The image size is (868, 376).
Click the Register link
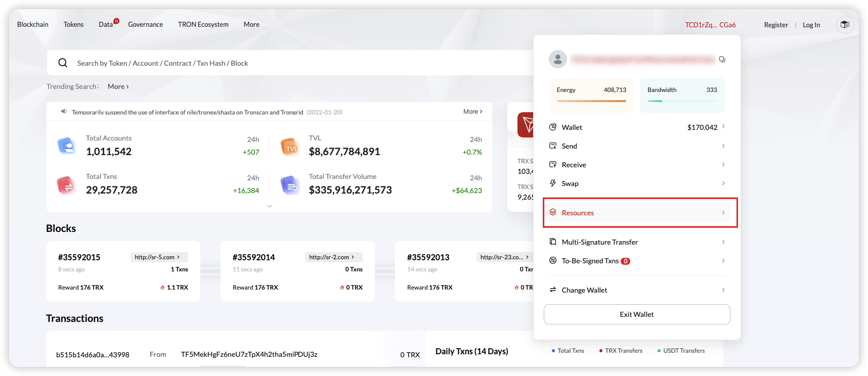coord(776,25)
